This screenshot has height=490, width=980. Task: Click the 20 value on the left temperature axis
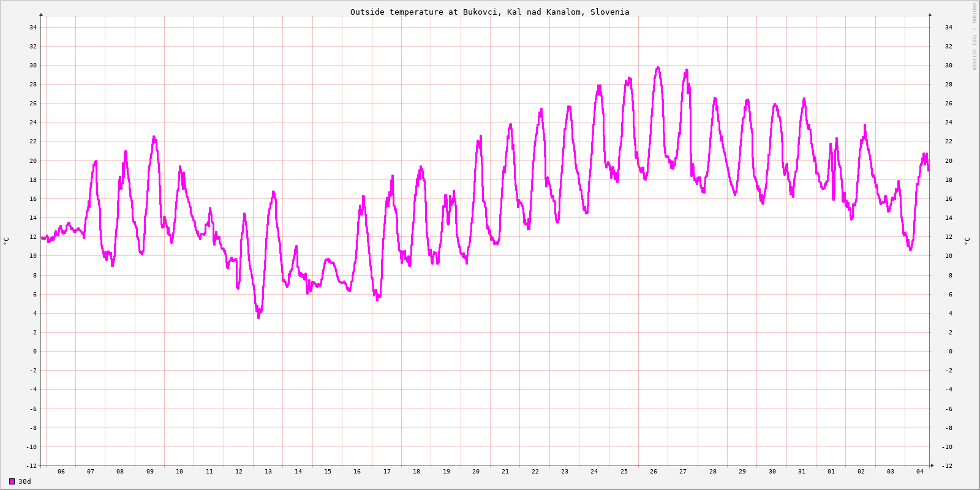(33, 160)
